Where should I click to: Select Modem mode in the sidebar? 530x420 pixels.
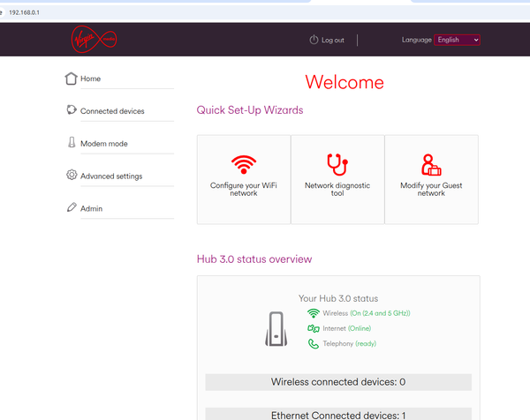pyautogui.click(x=103, y=144)
